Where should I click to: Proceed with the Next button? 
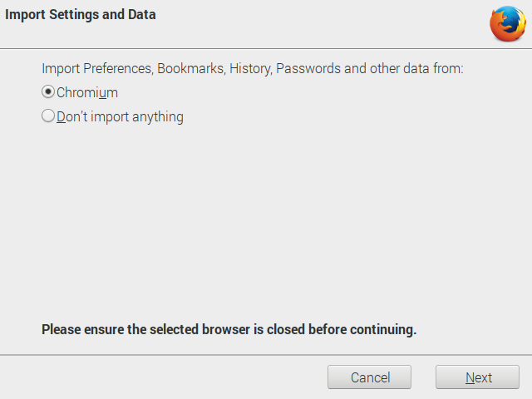(x=477, y=377)
